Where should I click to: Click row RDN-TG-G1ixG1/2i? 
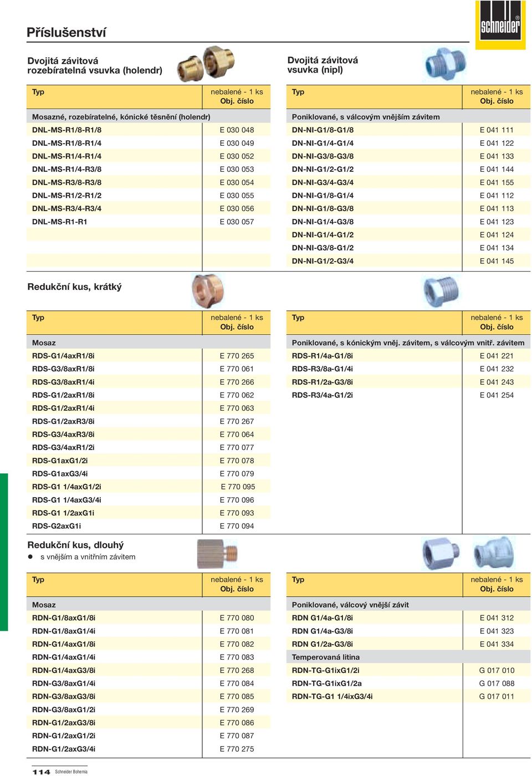[408, 670]
